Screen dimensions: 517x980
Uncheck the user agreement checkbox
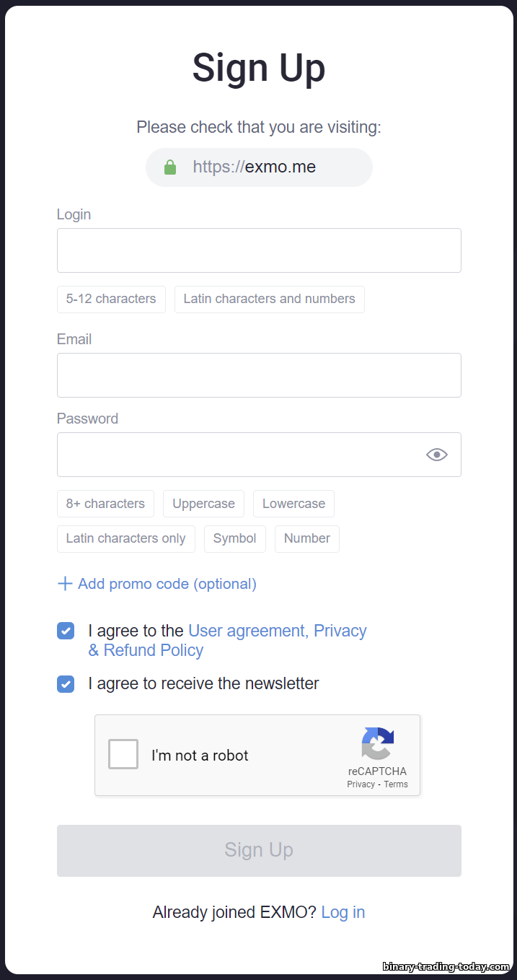click(66, 631)
